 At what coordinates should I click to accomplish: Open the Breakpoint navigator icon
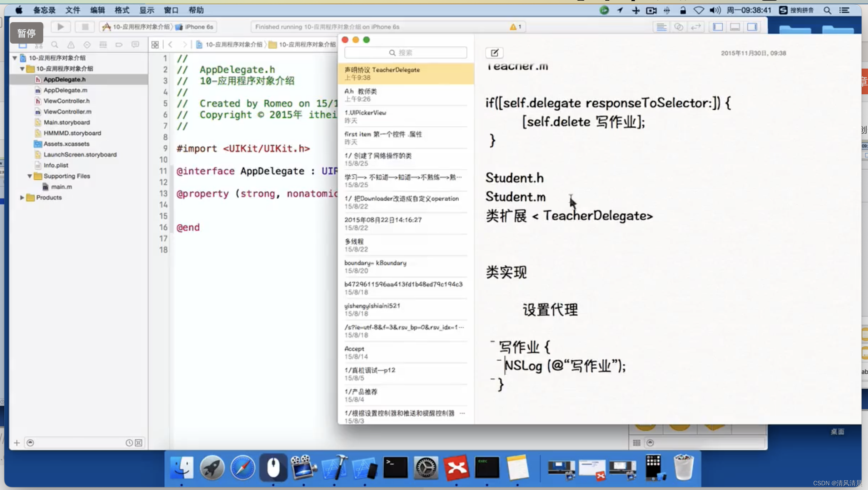tap(119, 45)
